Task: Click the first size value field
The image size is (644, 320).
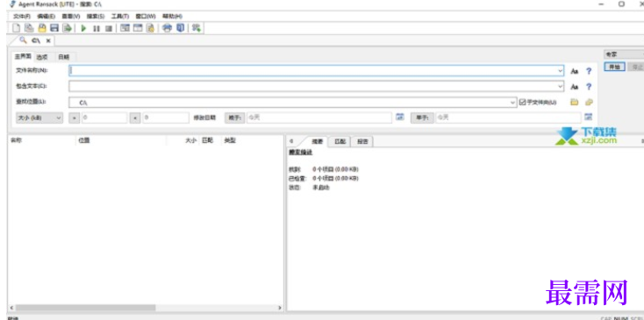Action: (104, 117)
